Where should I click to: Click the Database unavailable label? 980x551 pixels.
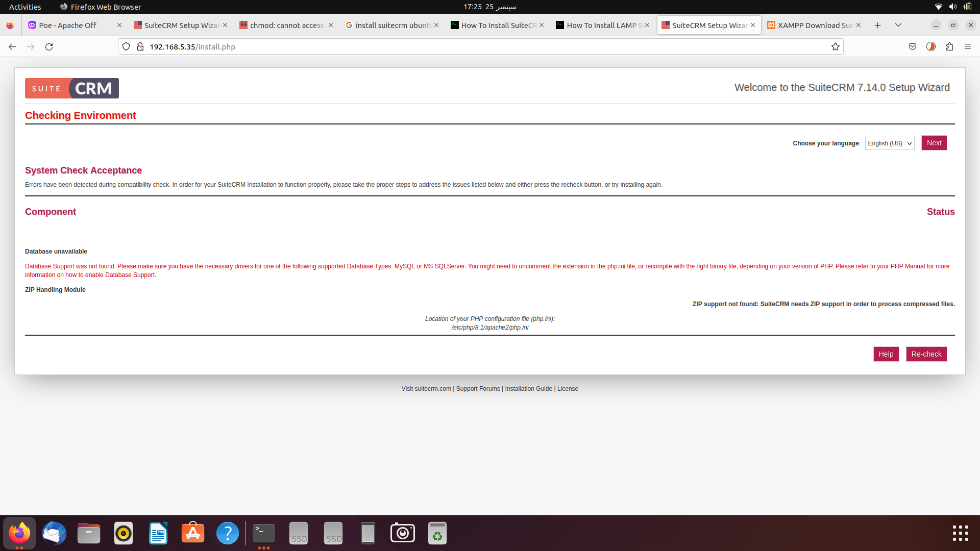[x=56, y=252]
